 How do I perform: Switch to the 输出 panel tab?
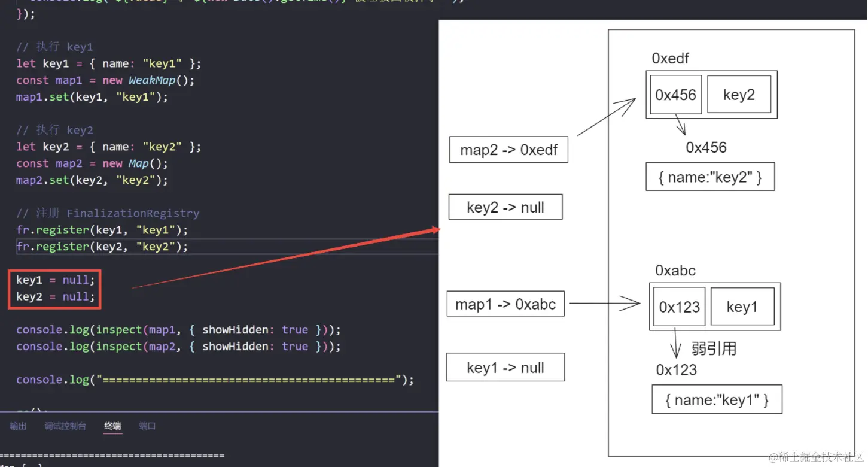coord(18,426)
